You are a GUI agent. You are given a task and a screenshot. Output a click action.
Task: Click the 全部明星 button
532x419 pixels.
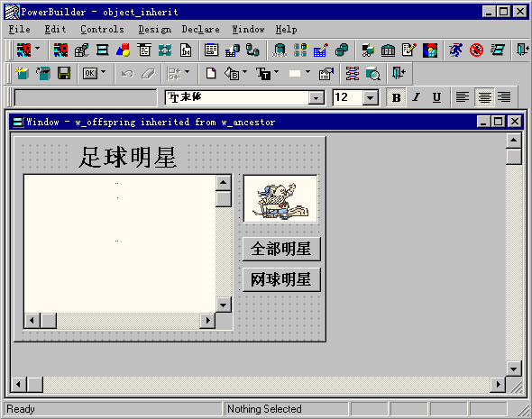[281, 250]
